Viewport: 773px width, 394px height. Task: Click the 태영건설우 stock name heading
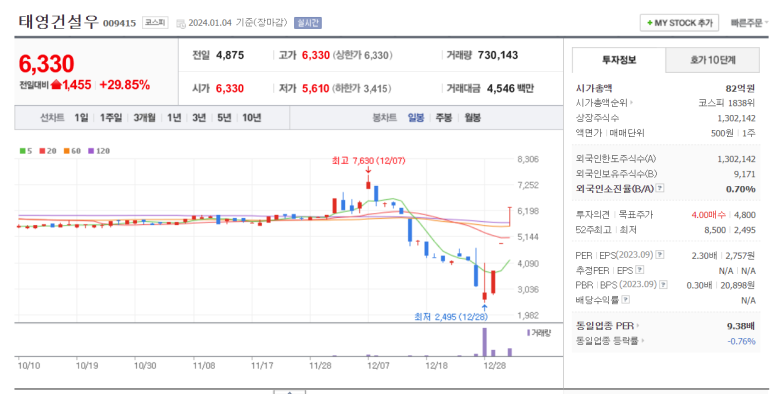(59, 22)
